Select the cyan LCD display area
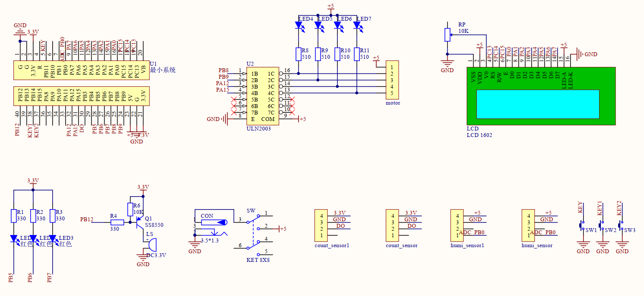The image size is (644, 296). coord(538,104)
